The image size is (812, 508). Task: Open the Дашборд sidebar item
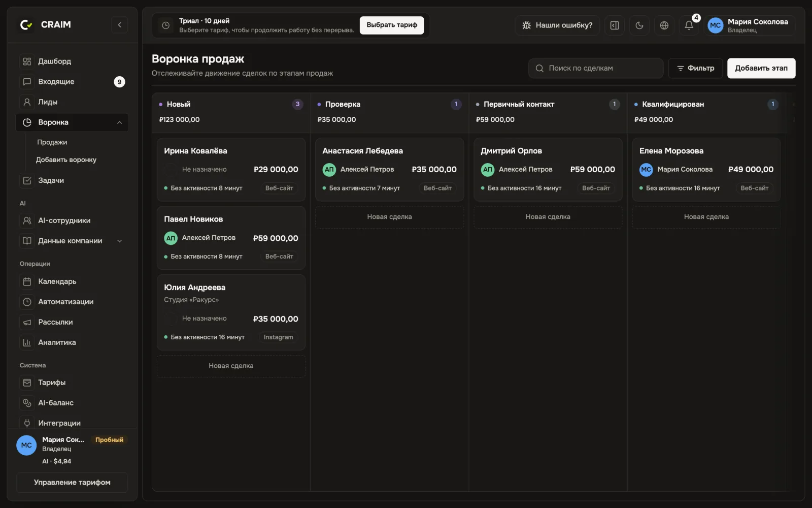coord(72,61)
